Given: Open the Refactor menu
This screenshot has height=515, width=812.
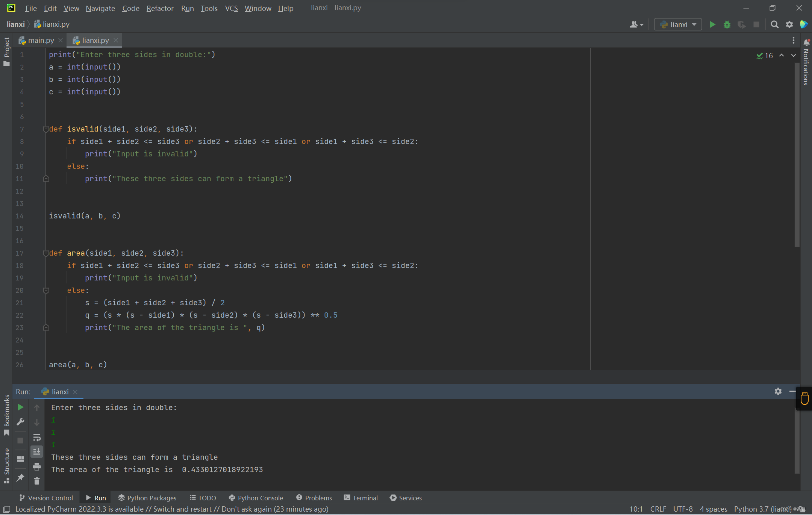Looking at the screenshot, I should click(x=160, y=8).
